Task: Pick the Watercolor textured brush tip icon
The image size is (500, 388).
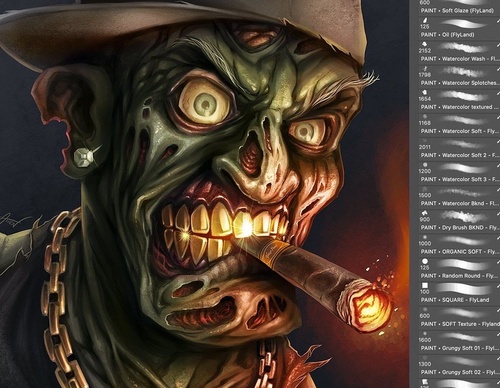Action: coord(425,92)
